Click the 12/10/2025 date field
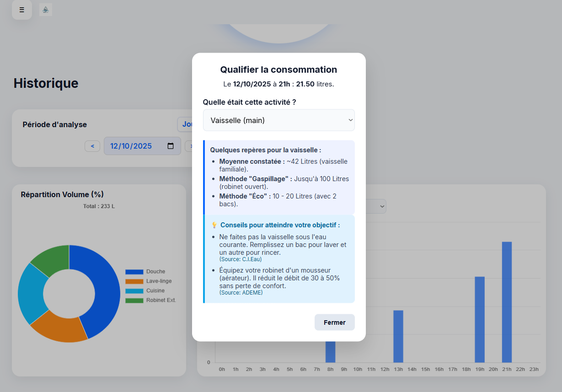562x392 pixels. click(x=133, y=146)
